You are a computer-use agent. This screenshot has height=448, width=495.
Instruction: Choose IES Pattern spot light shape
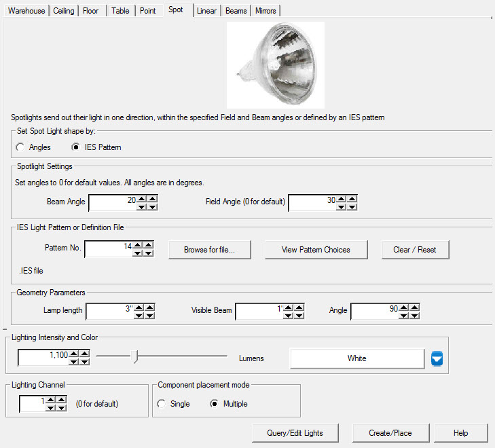(x=76, y=147)
